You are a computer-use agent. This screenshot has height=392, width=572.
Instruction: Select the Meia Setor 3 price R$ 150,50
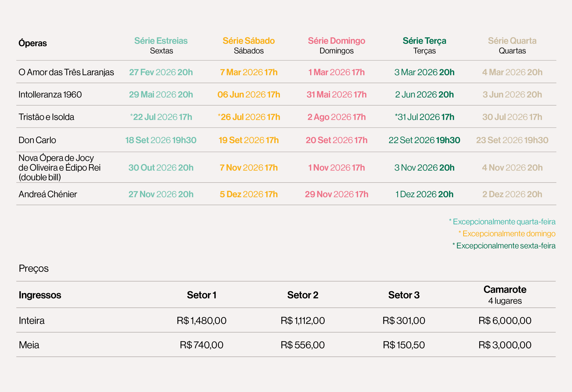404,345
